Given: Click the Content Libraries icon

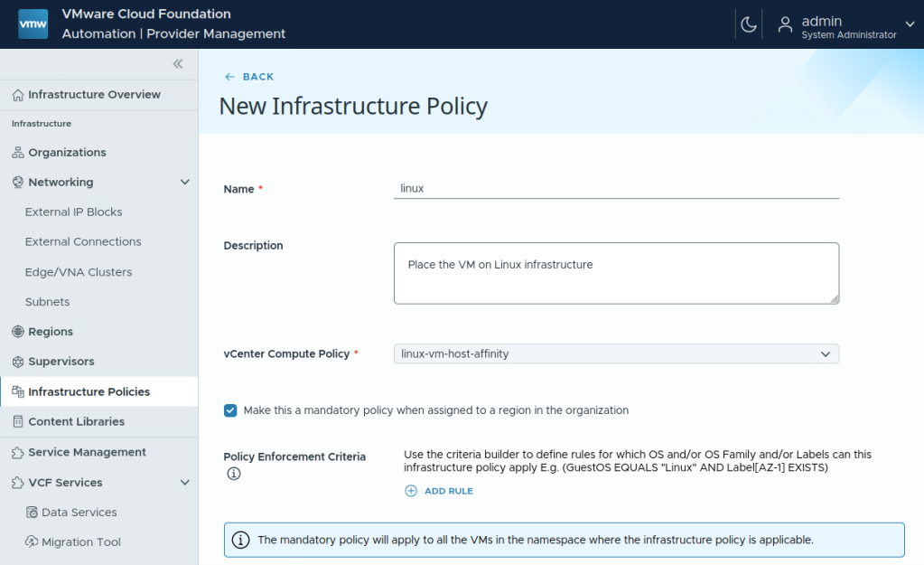Looking at the screenshot, I should tap(18, 421).
